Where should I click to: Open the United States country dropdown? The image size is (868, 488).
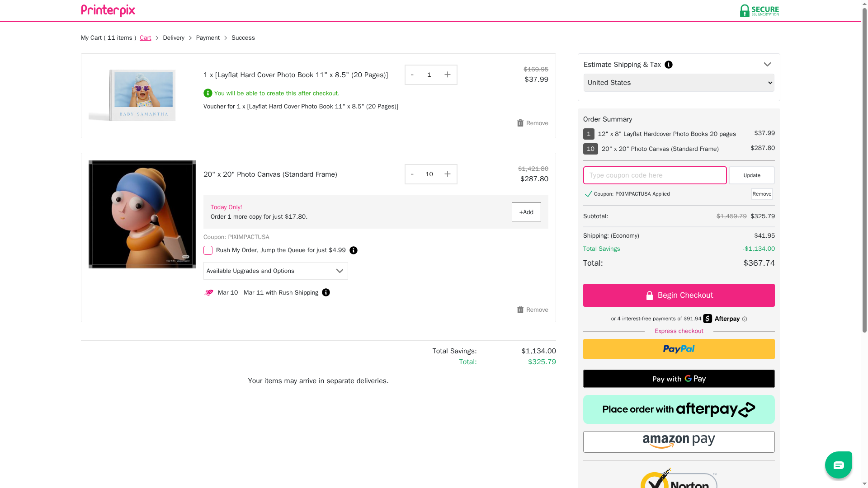point(679,83)
